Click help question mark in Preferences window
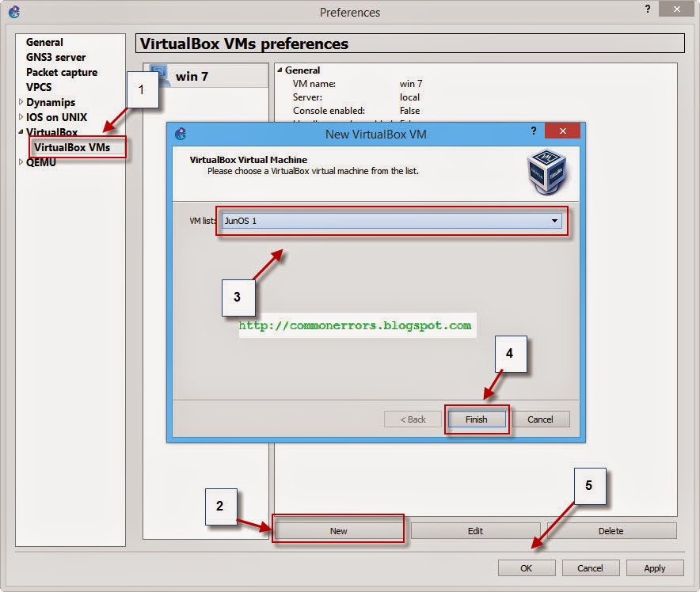700x592 pixels. [x=648, y=9]
